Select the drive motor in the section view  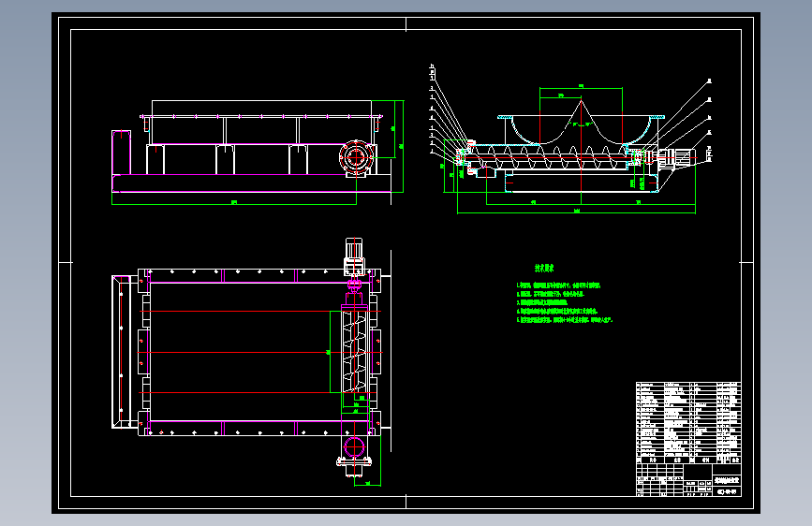676,157
